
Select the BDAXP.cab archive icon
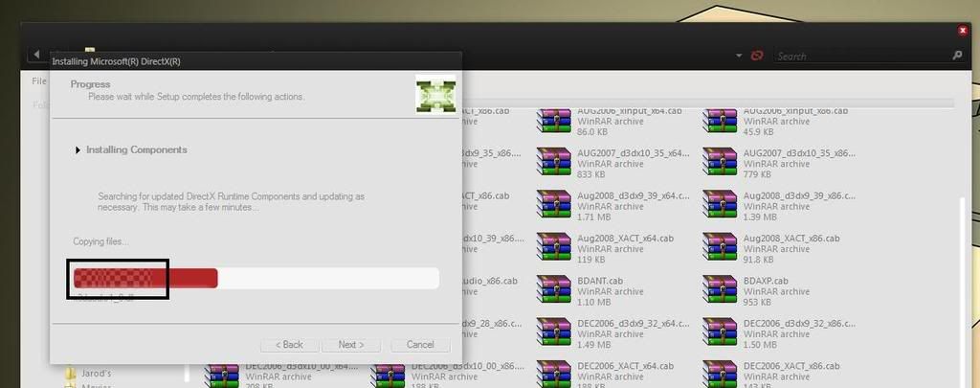point(720,289)
